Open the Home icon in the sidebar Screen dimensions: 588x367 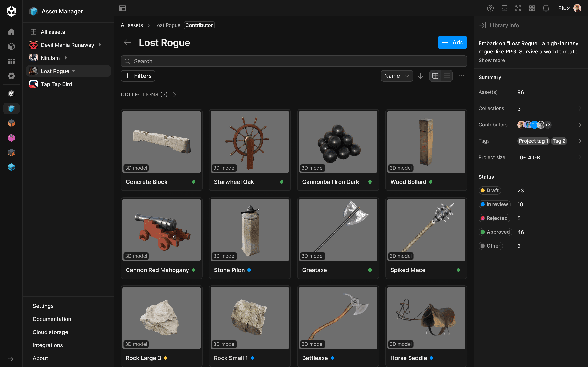click(x=11, y=32)
